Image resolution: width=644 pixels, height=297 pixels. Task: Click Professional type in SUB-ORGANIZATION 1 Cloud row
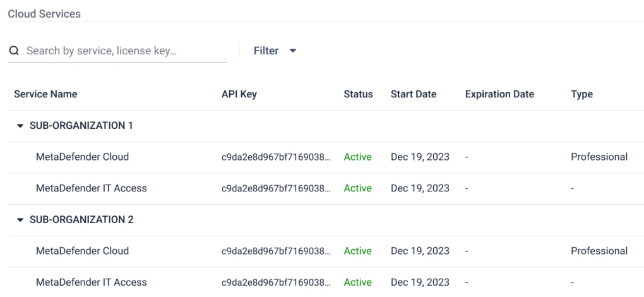pyautogui.click(x=599, y=157)
